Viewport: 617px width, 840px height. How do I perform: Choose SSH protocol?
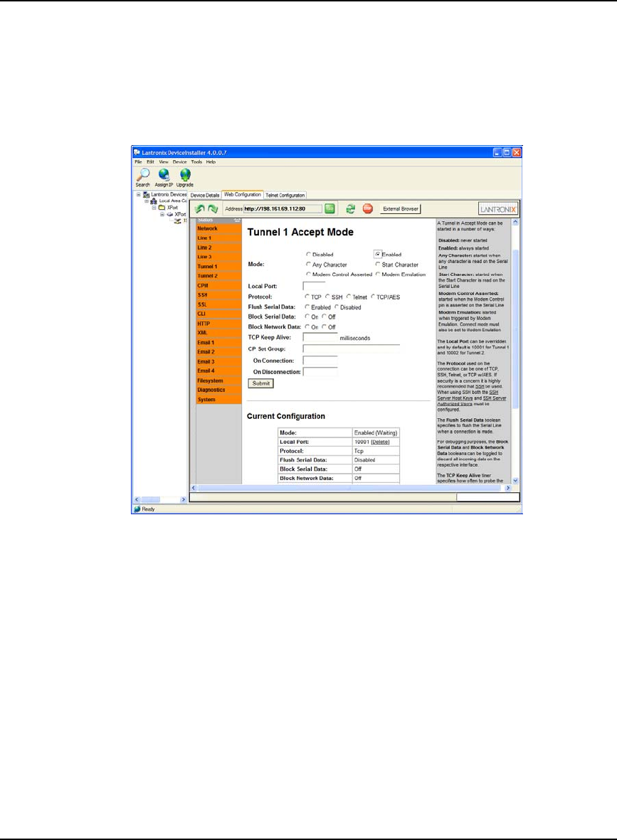327,297
